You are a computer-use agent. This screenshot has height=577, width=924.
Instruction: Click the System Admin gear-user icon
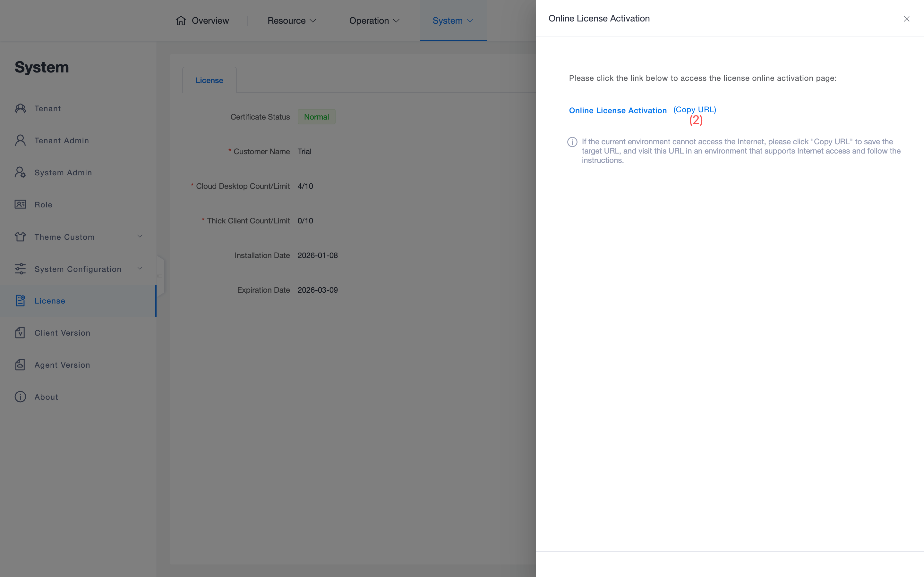pos(20,172)
